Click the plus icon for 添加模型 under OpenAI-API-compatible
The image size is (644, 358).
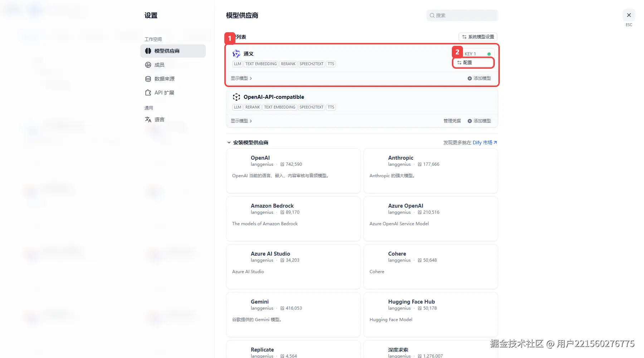[x=470, y=121]
